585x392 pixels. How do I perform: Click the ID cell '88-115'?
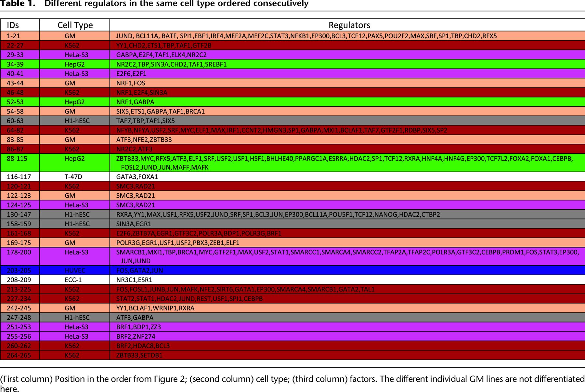(16, 159)
